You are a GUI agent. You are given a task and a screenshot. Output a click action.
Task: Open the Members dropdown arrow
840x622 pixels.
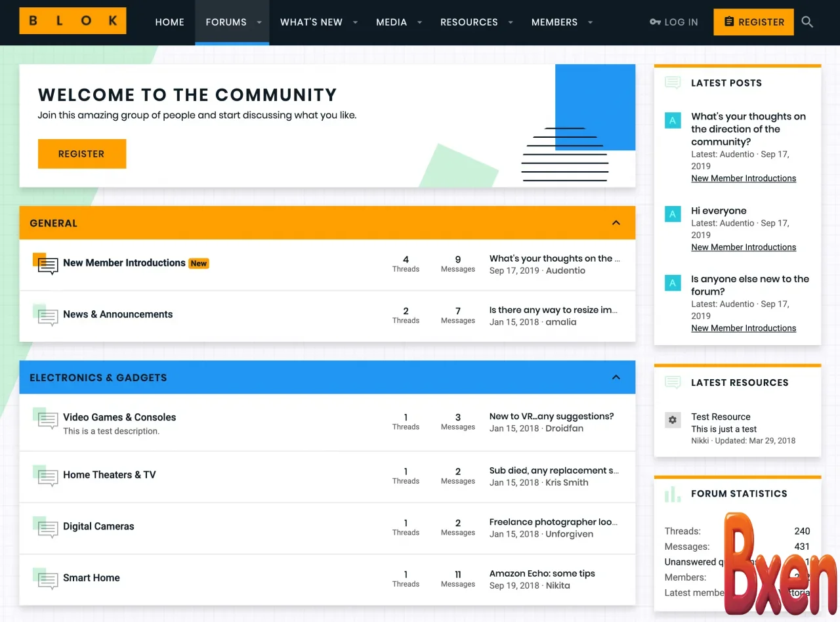click(590, 22)
